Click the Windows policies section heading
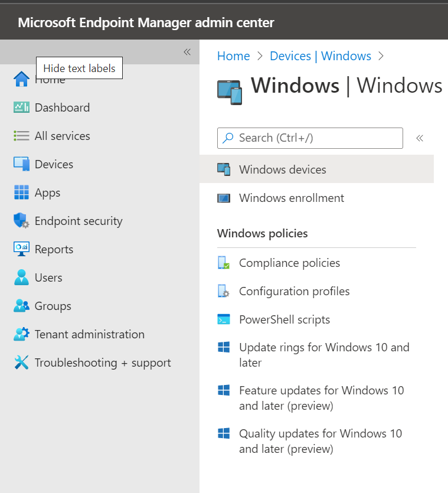The height and width of the screenshot is (493, 448). (x=263, y=233)
